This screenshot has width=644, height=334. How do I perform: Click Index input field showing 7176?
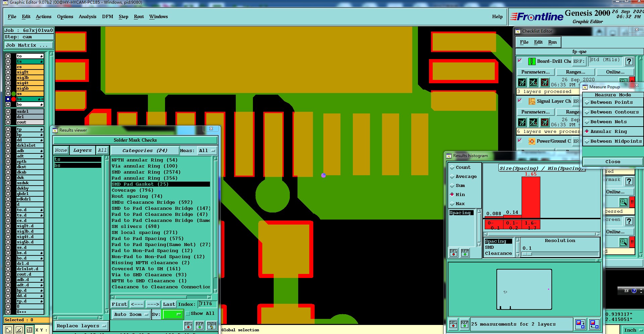click(207, 304)
